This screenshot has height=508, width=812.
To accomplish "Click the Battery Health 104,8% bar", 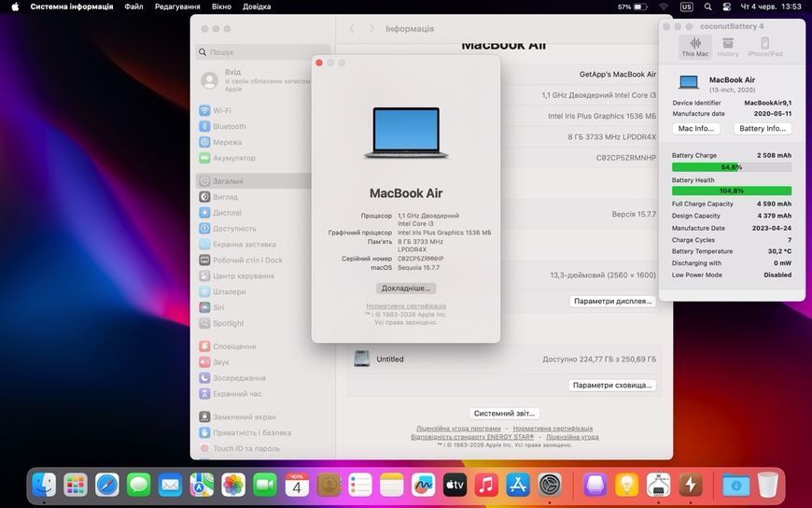I will tap(731, 190).
